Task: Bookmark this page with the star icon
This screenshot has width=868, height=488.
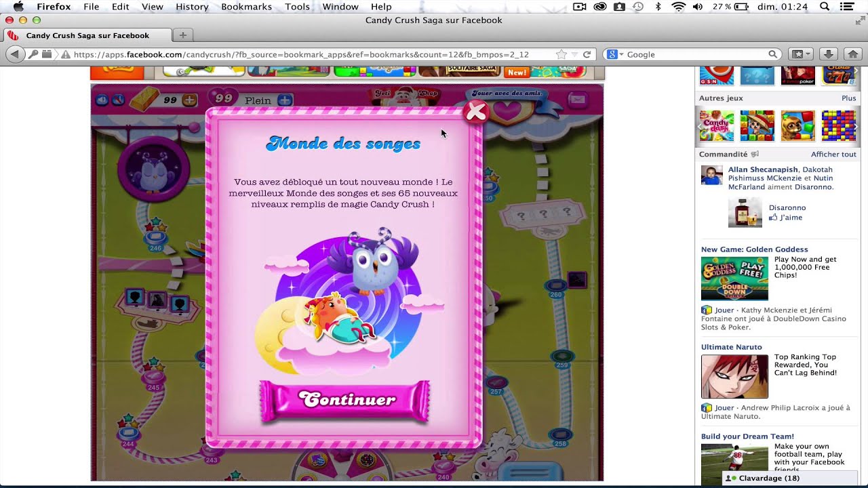Action: click(561, 54)
